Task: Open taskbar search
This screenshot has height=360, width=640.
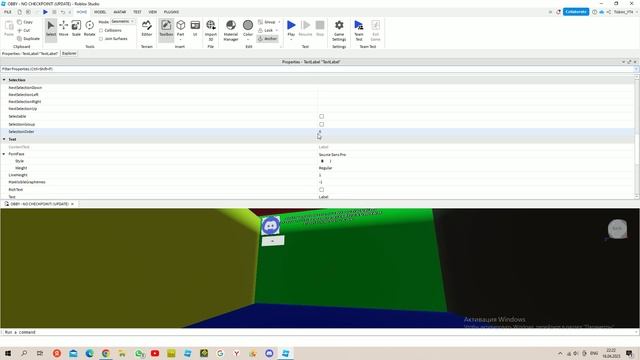Action: click(x=24, y=353)
